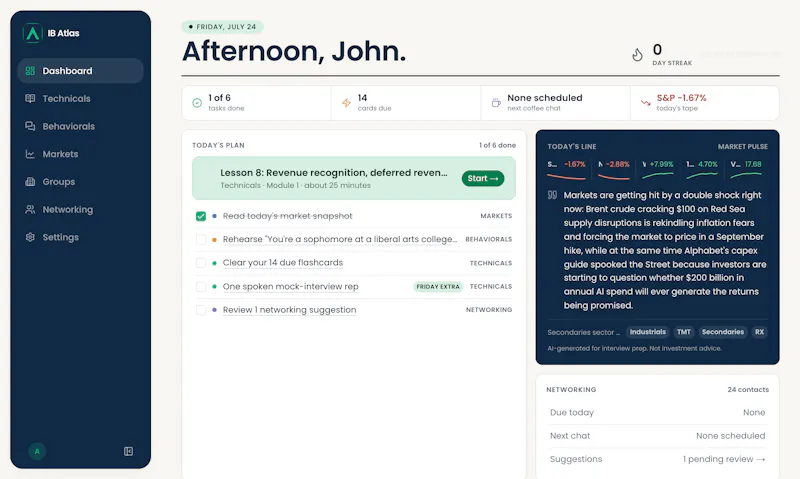Open the Clear your 14 due flashcards task

tap(283, 263)
